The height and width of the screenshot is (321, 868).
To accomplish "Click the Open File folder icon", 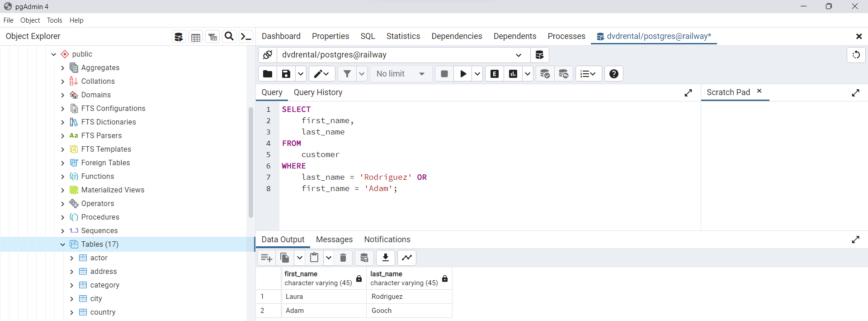I will [x=268, y=74].
